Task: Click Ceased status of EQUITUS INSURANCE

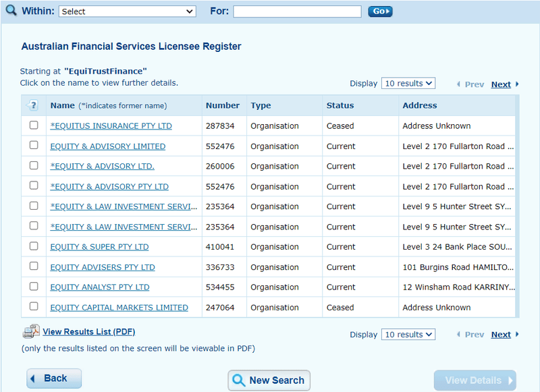Action: click(x=340, y=126)
